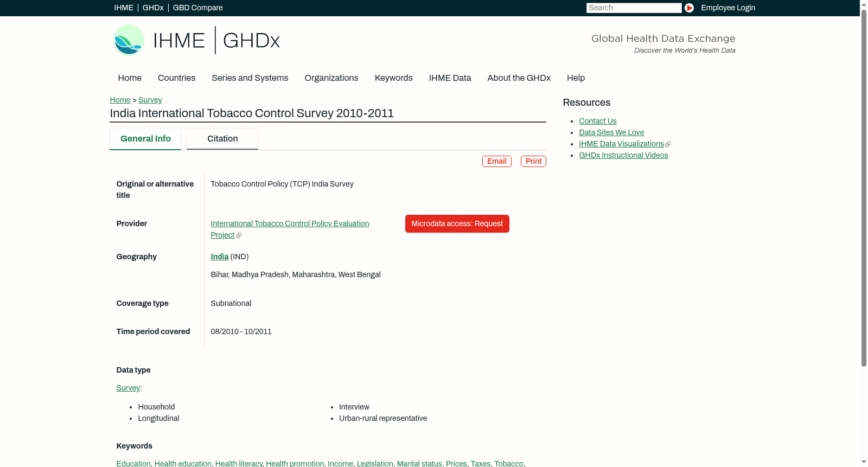Open GHDx Instructional Videos link
Viewport: 868px width, 467px height.
click(623, 155)
